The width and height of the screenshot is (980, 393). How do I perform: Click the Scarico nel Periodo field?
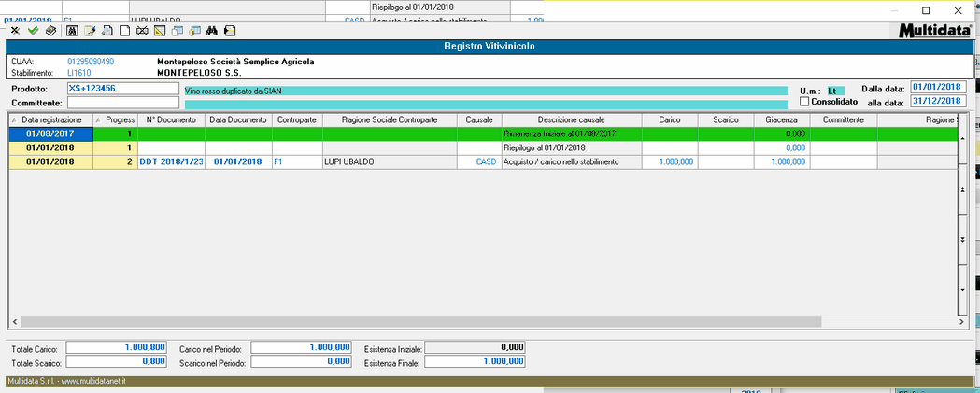click(x=301, y=361)
